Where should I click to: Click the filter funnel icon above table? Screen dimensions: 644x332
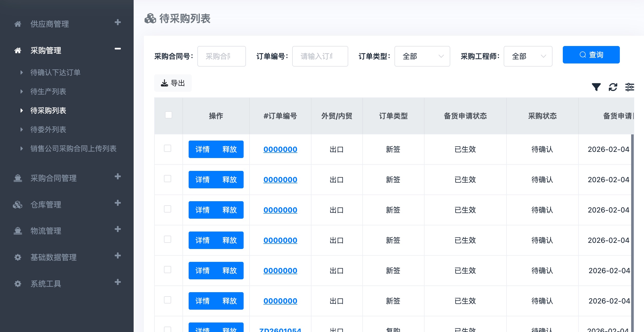coord(596,87)
